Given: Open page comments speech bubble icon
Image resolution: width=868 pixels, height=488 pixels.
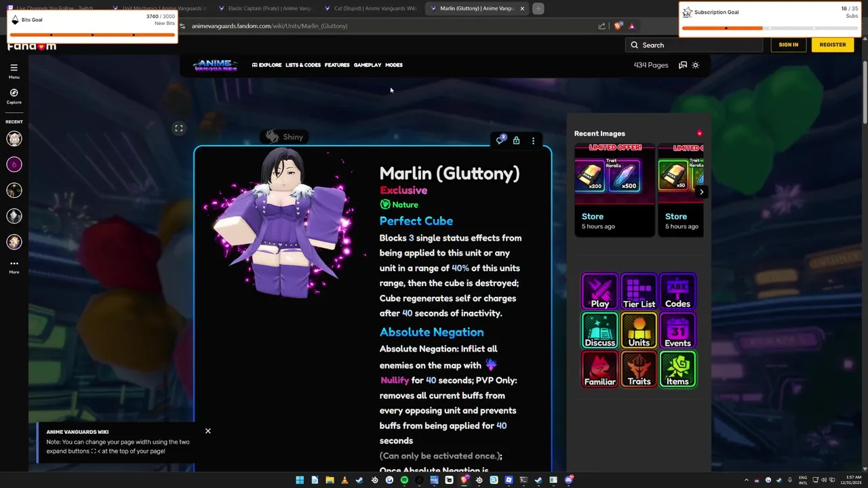Looking at the screenshot, I should click(x=500, y=140).
